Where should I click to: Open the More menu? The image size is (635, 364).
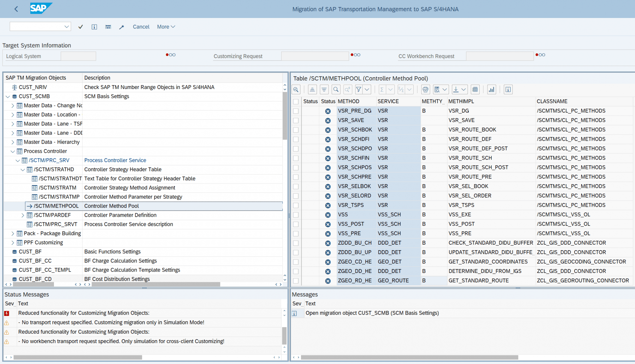pos(166,27)
